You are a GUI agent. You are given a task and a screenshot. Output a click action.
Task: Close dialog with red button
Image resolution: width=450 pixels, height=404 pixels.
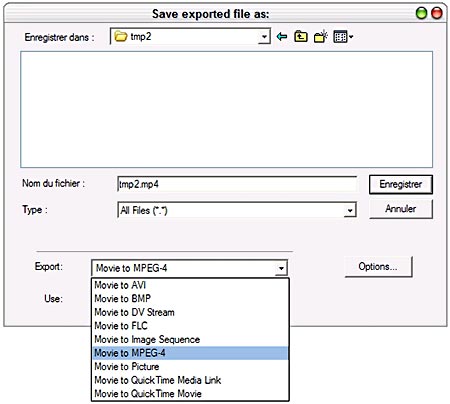[x=437, y=13]
